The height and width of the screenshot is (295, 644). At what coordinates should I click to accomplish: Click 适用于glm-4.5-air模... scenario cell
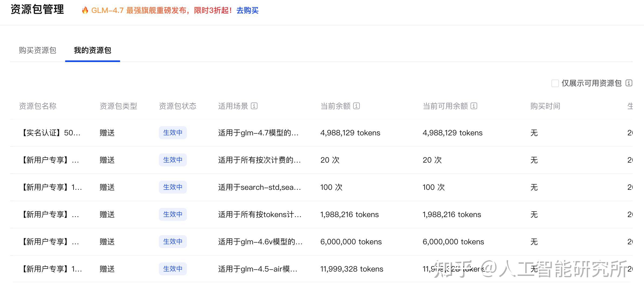pos(258,269)
